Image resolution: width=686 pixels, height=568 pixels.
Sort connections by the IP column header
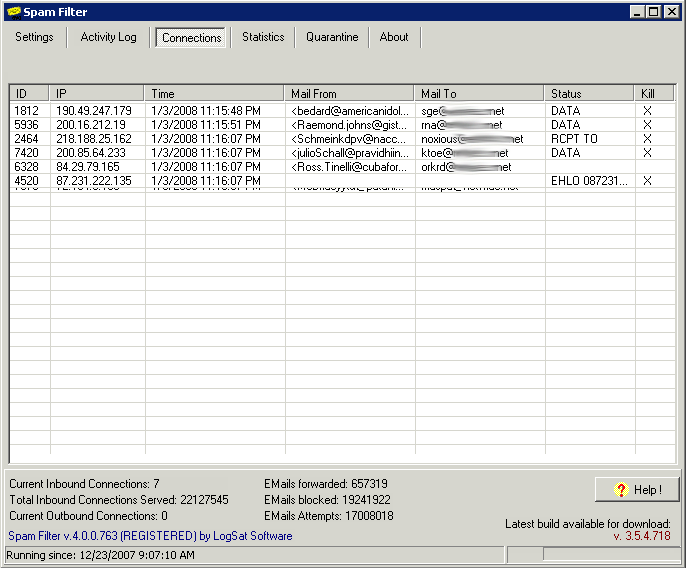tap(97, 94)
